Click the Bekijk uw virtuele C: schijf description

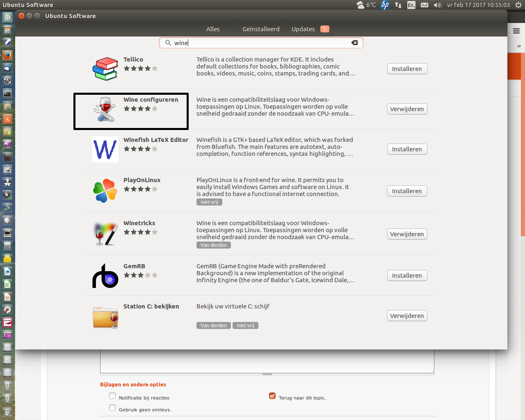233,306
